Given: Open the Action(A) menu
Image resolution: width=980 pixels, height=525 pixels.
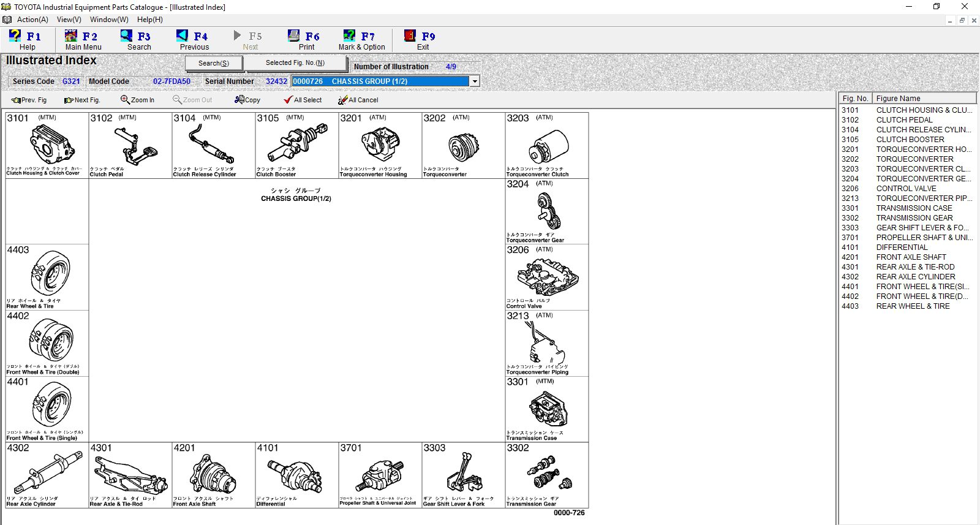Looking at the screenshot, I should coord(32,20).
